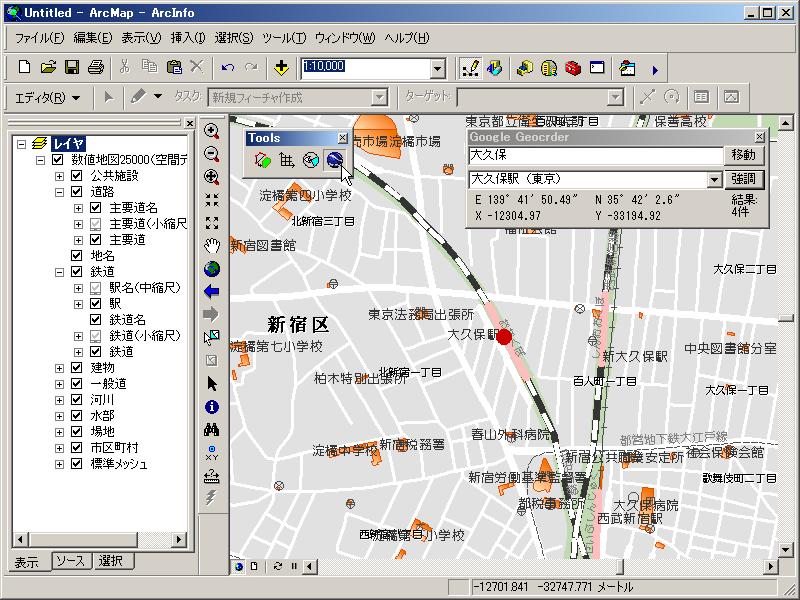The width and height of the screenshot is (800, 600).
Task: Toggle the 市区町村 layer checkbox
Action: click(77, 447)
